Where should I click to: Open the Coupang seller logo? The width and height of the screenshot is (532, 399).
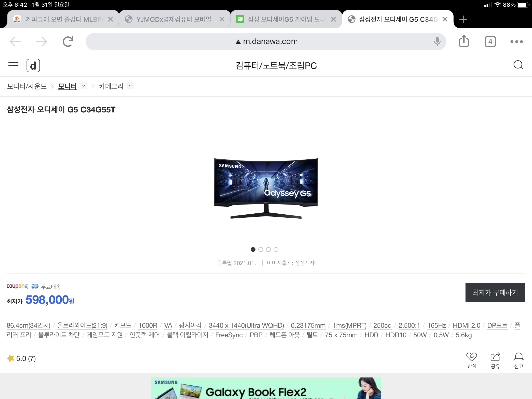(17, 286)
